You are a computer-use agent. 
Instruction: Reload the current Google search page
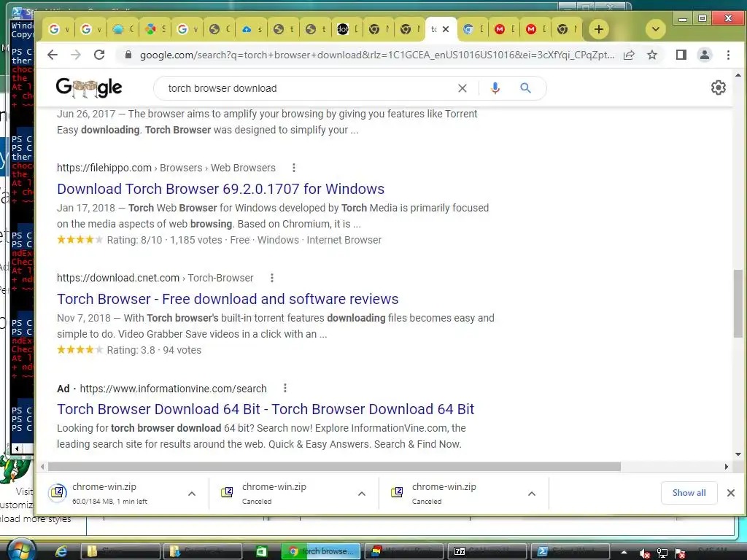coord(99,55)
